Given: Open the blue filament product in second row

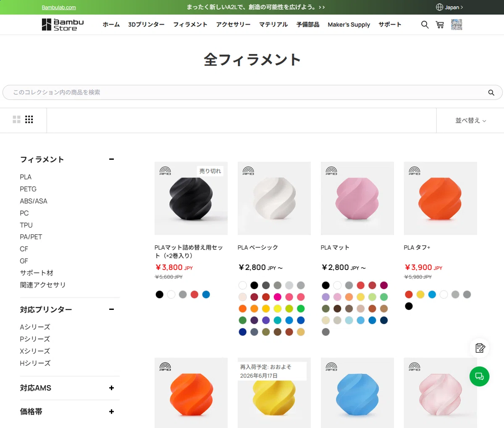Looking at the screenshot, I should (357, 393).
